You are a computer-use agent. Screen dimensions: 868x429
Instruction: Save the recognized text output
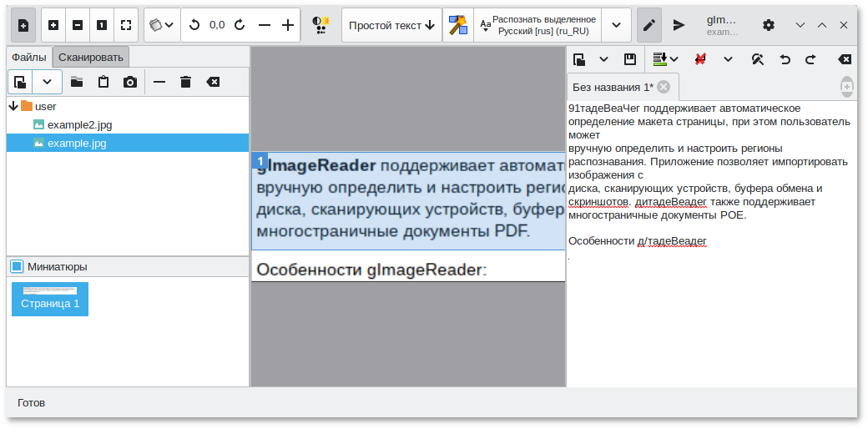click(630, 59)
